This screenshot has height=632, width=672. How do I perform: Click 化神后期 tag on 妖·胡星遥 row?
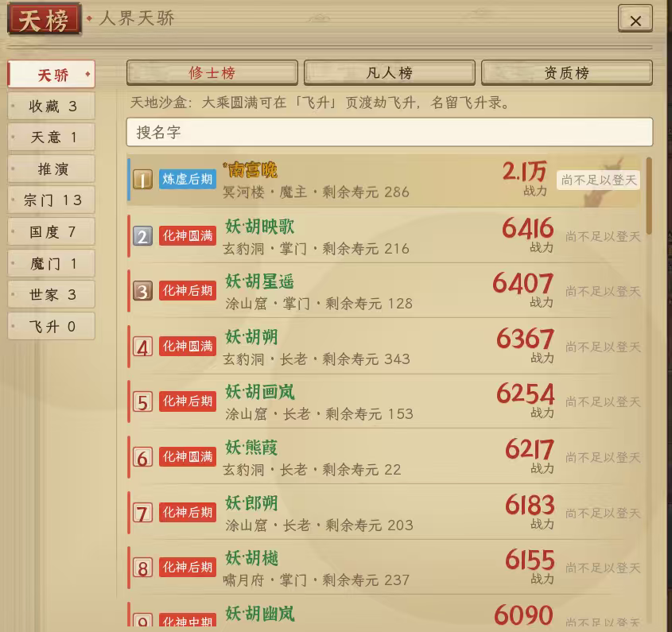tap(188, 290)
